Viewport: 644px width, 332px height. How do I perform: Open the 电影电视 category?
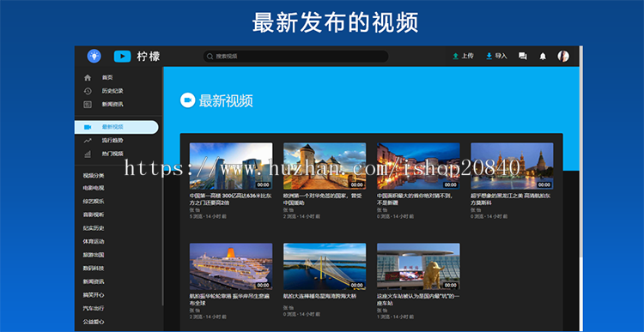pos(94,188)
